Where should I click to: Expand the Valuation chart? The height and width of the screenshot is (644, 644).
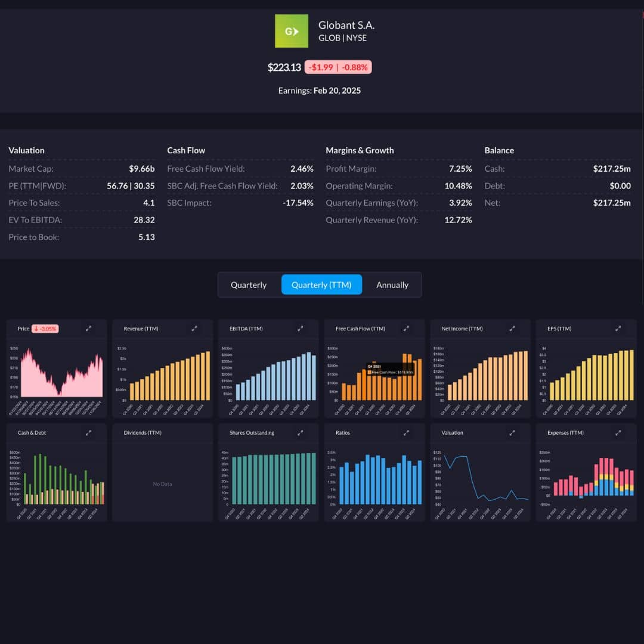(512, 433)
